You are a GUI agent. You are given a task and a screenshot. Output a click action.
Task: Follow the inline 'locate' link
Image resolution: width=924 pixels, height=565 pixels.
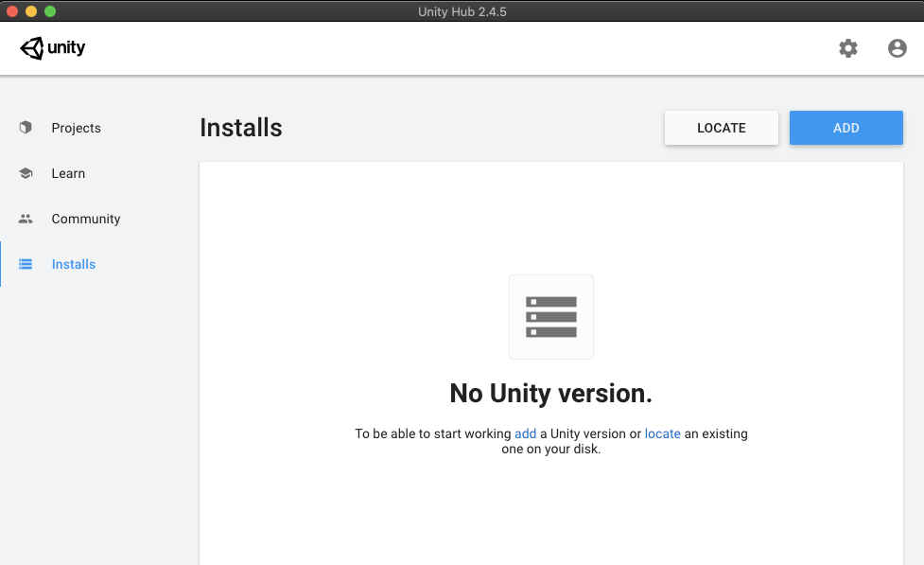(x=662, y=433)
